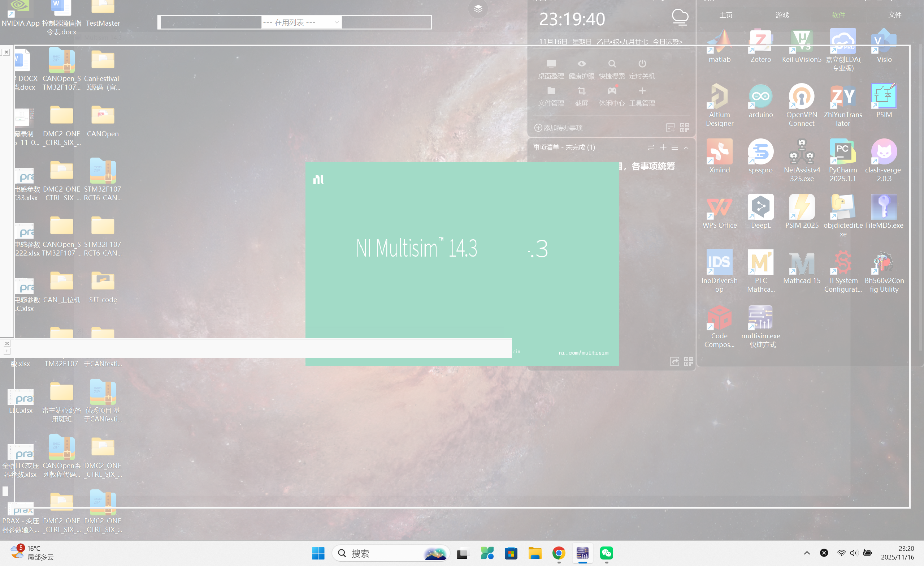Click 添加待办事项 to add a todo
Image resolution: width=924 pixels, height=566 pixels.
558,128
